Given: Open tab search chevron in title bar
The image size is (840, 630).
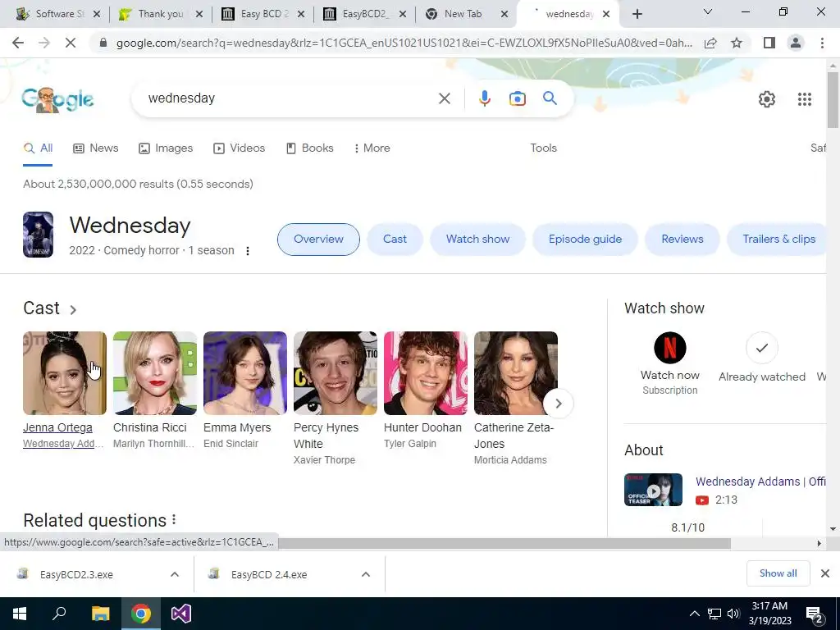Looking at the screenshot, I should click(x=708, y=11).
